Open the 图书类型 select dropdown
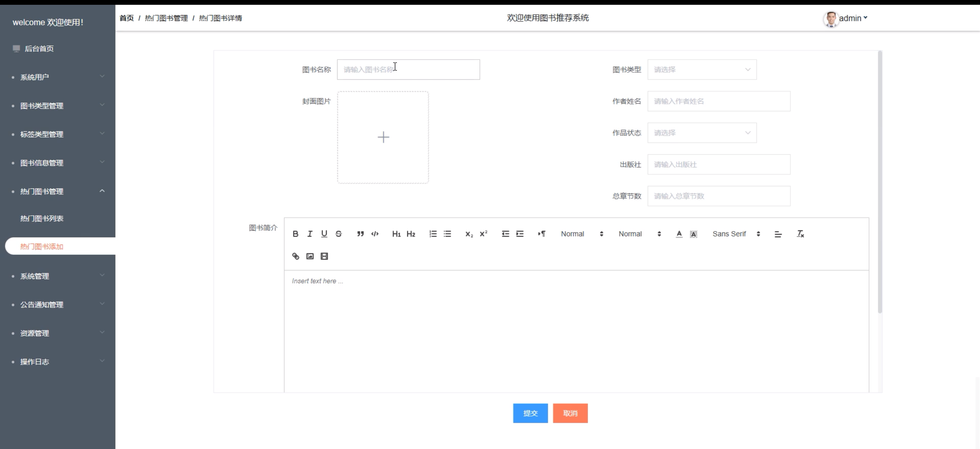 coord(702,70)
